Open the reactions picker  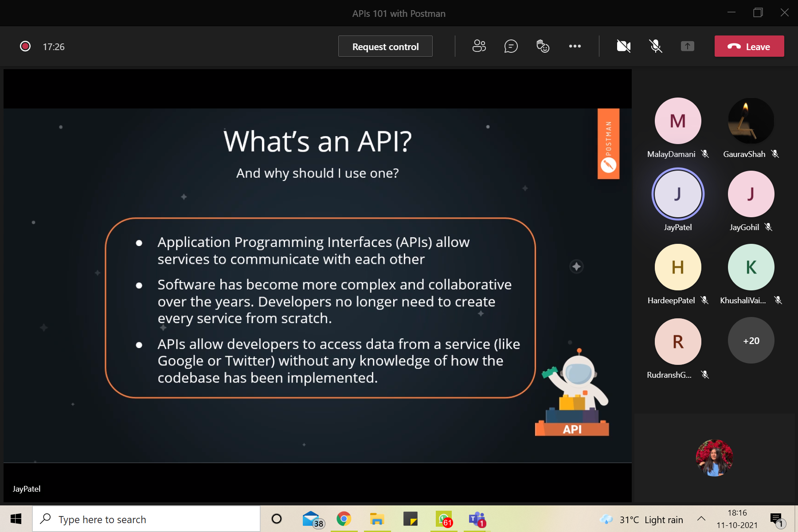pos(543,46)
